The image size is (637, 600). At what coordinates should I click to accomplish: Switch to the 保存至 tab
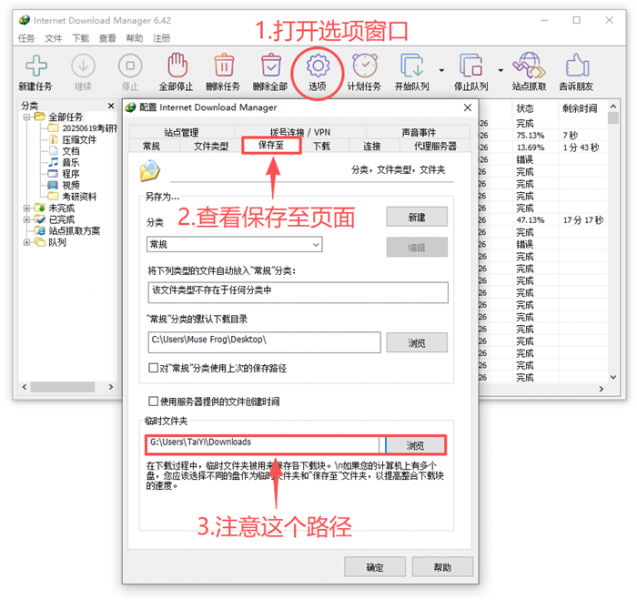271,145
